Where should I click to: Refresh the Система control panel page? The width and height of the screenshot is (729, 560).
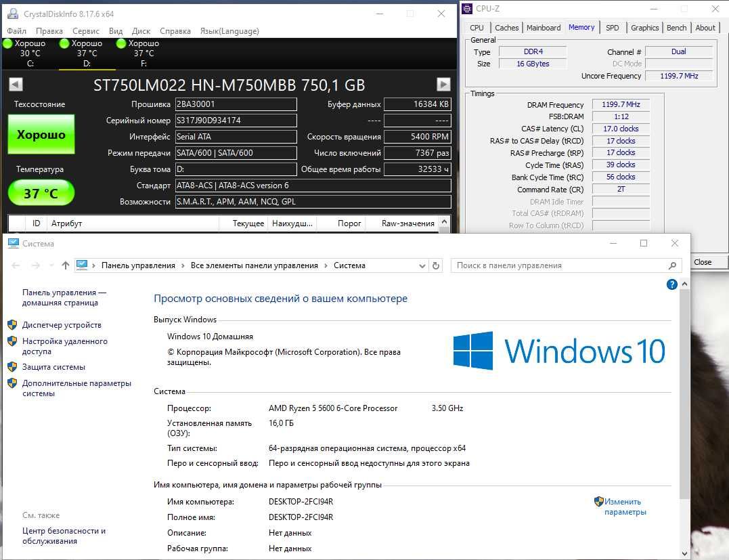[x=436, y=265]
